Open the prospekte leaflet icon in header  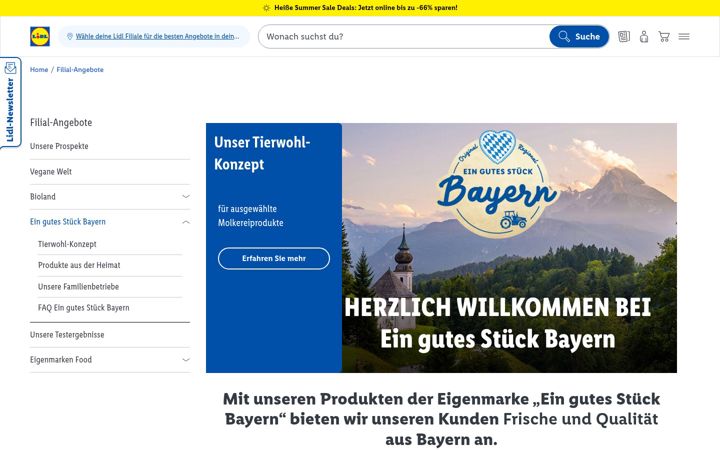(x=624, y=36)
